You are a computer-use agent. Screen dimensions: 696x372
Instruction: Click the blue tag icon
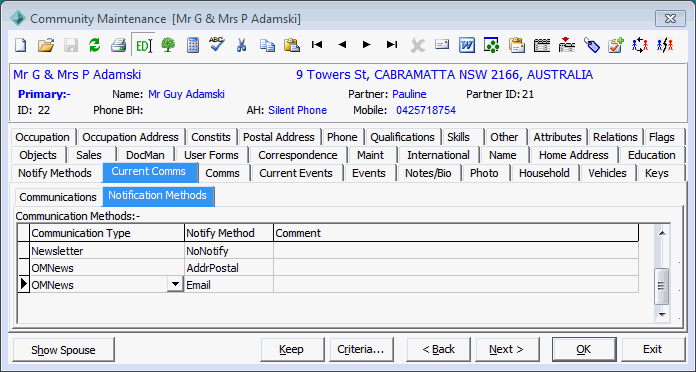tap(591, 45)
